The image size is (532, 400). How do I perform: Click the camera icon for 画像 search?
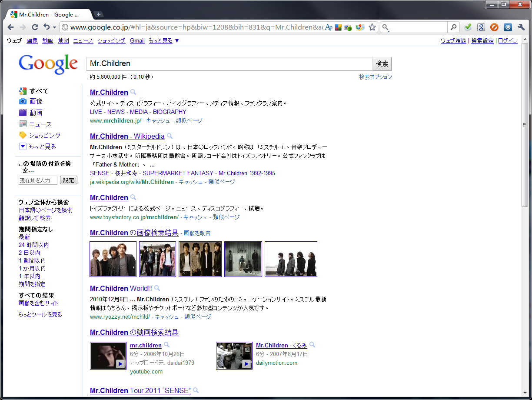(x=23, y=101)
